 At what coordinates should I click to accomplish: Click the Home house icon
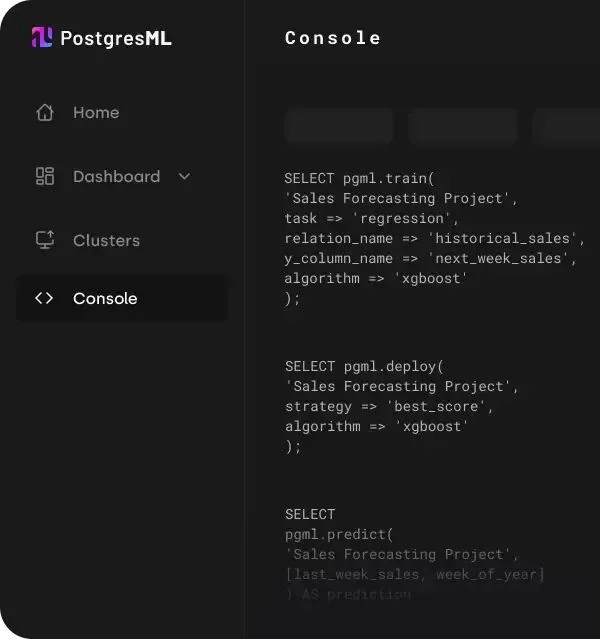coord(45,112)
